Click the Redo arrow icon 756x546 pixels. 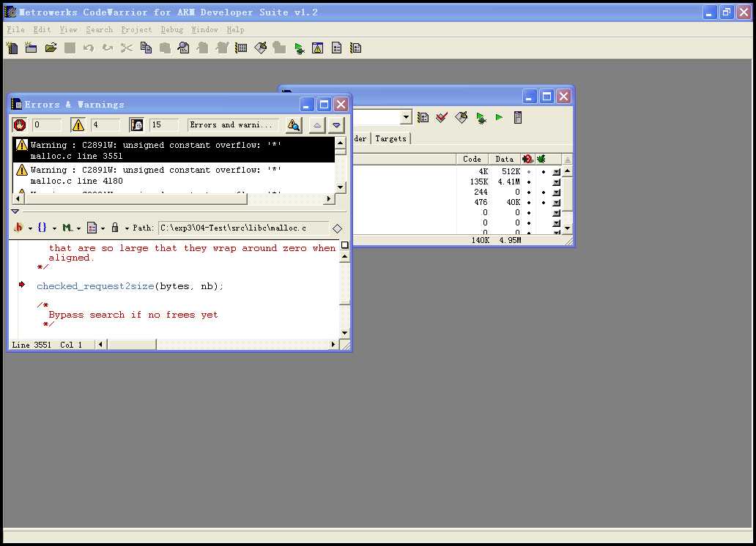pos(108,48)
